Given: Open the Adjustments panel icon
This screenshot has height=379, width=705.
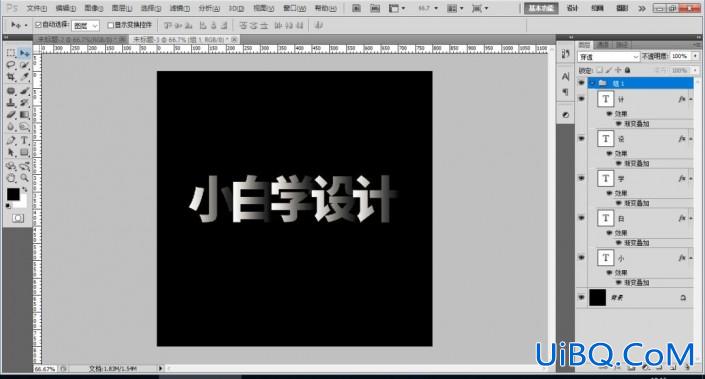Looking at the screenshot, I should tap(566, 115).
